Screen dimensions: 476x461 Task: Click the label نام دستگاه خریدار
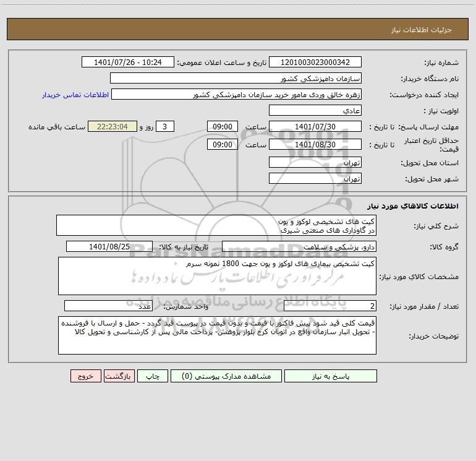coord(430,79)
